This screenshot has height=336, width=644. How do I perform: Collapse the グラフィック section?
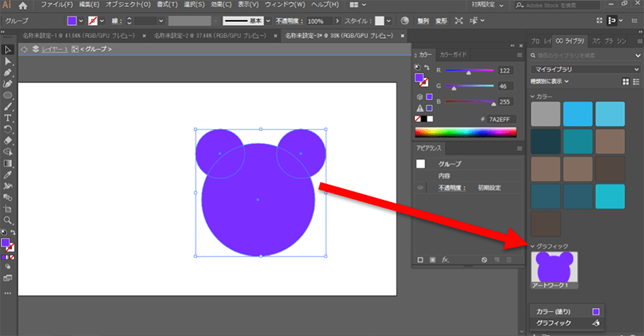pos(532,246)
